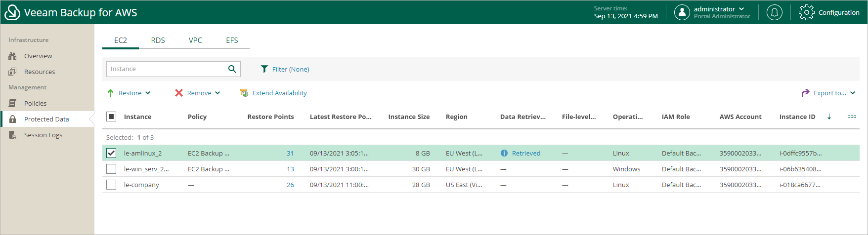Click the Session Logs sidebar icon

tap(13, 135)
